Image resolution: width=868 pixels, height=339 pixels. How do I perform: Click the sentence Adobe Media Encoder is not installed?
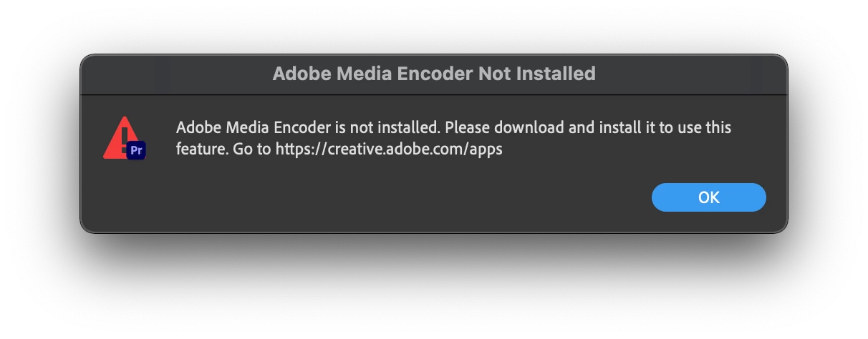(x=309, y=128)
